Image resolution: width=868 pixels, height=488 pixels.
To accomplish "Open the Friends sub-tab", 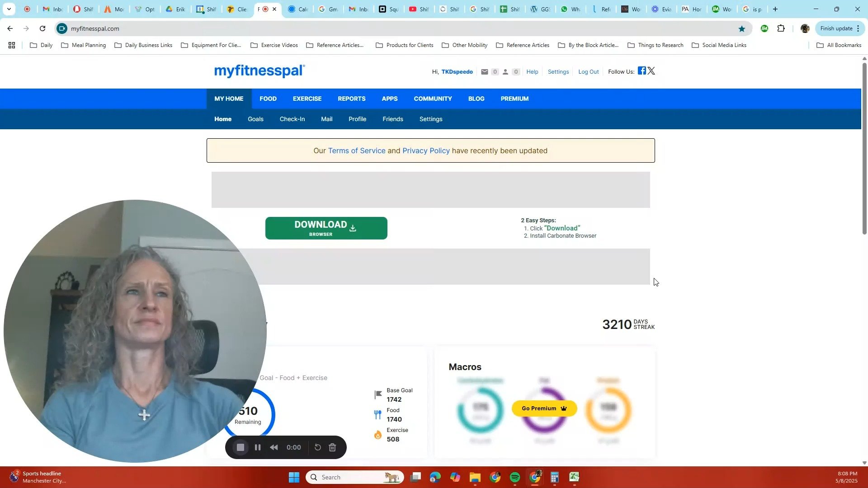I will tap(393, 119).
